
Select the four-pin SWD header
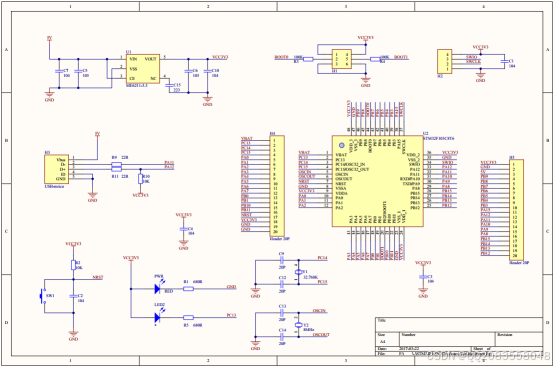point(444,61)
